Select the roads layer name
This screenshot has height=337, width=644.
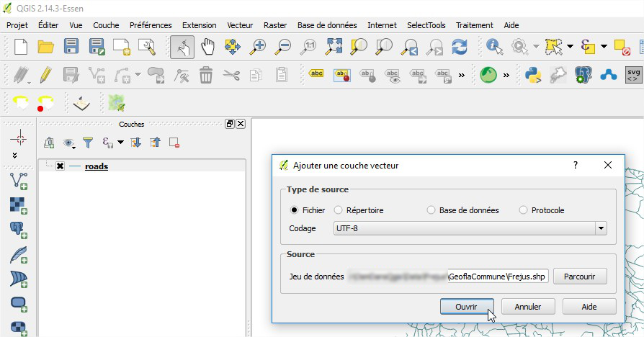[97, 166]
